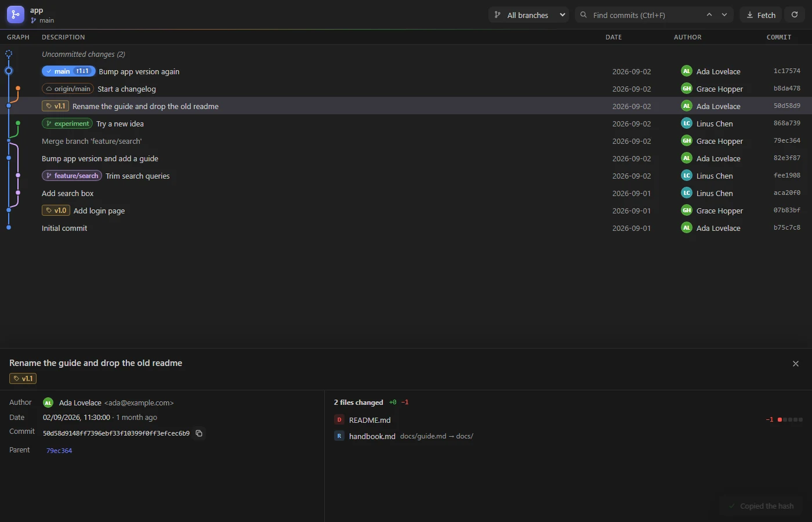Select the 'Initial commit' row
This screenshot has height=522, width=812.
pyautogui.click(x=406, y=228)
